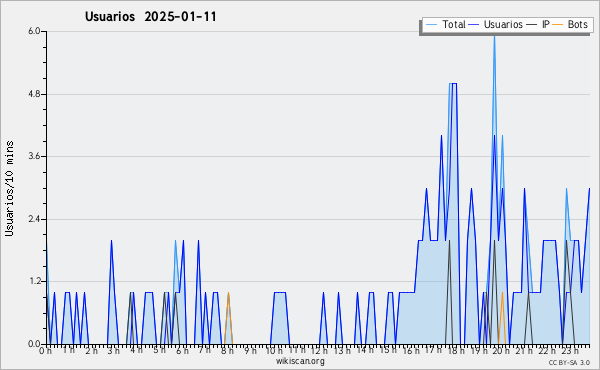Click the Total peak of 6 near 20 h
600x370 pixels.
[494, 36]
